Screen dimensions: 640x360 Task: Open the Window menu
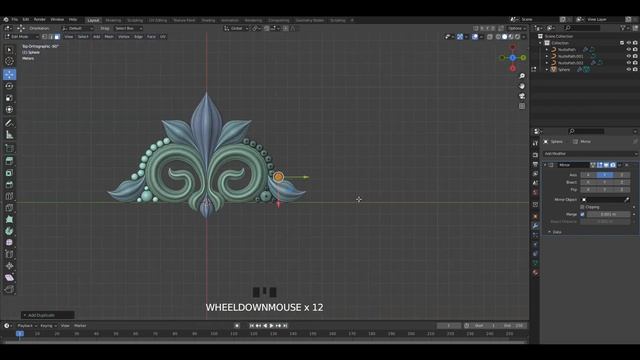57,20
